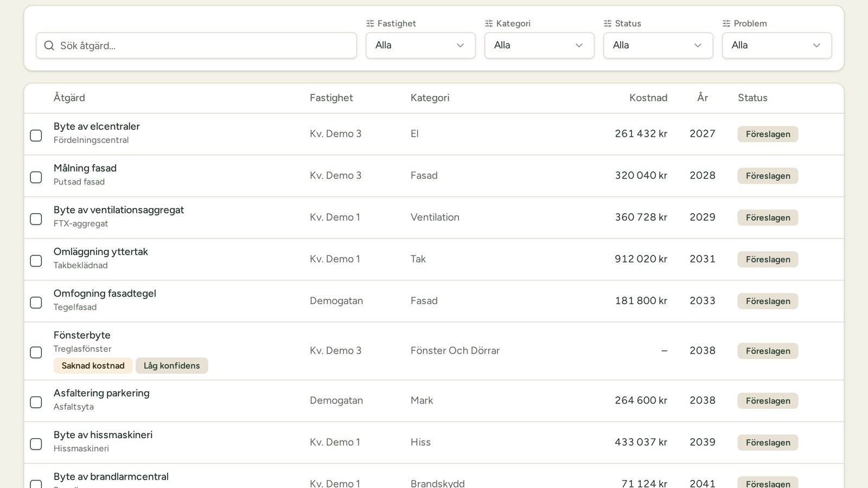Open the Kategori dropdown
The height and width of the screenshot is (488, 868).
click(x=539, y=46)
